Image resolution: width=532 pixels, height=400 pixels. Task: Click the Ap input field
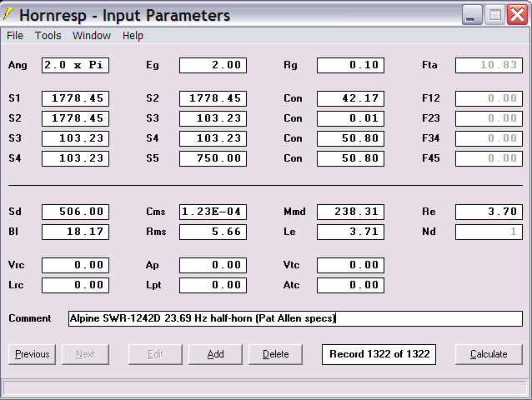click(213, 265)
